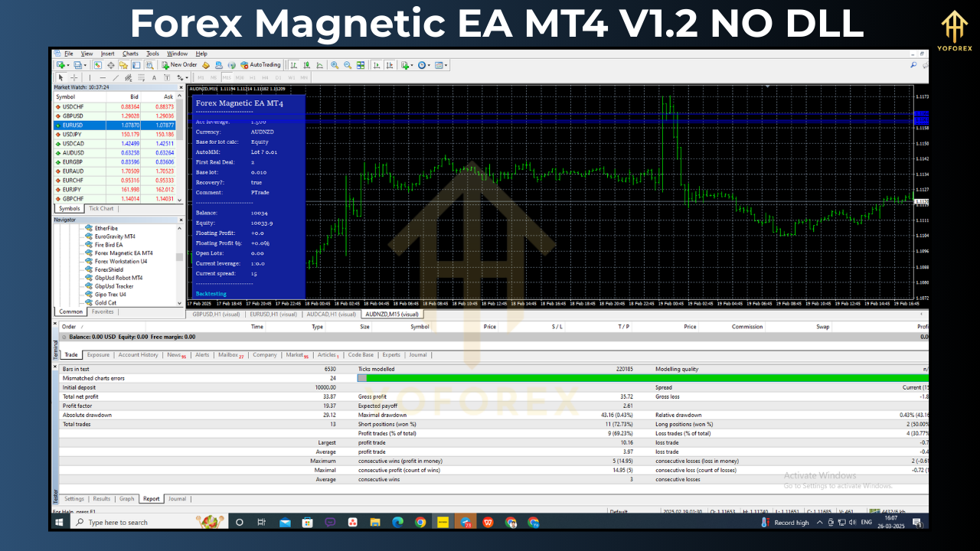Image resolution: width=980 pixels, height=551 pixels.
Task: Switch chart timeframe to H4
Action: click(266, 77)
